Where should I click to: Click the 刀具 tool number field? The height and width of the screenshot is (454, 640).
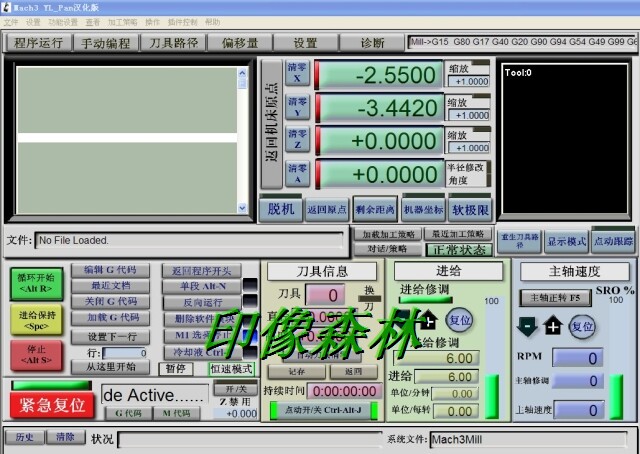click(x=325, y=295)
